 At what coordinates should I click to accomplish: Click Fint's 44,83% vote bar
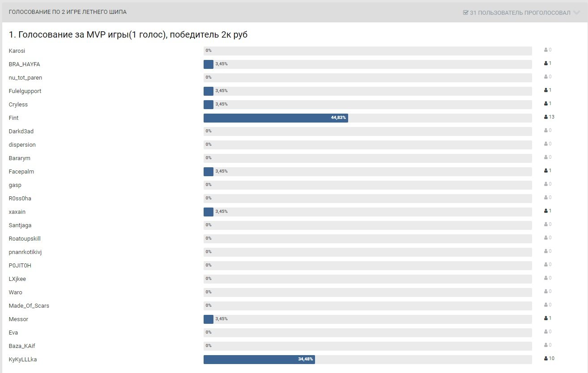click(x=276, y=118)
